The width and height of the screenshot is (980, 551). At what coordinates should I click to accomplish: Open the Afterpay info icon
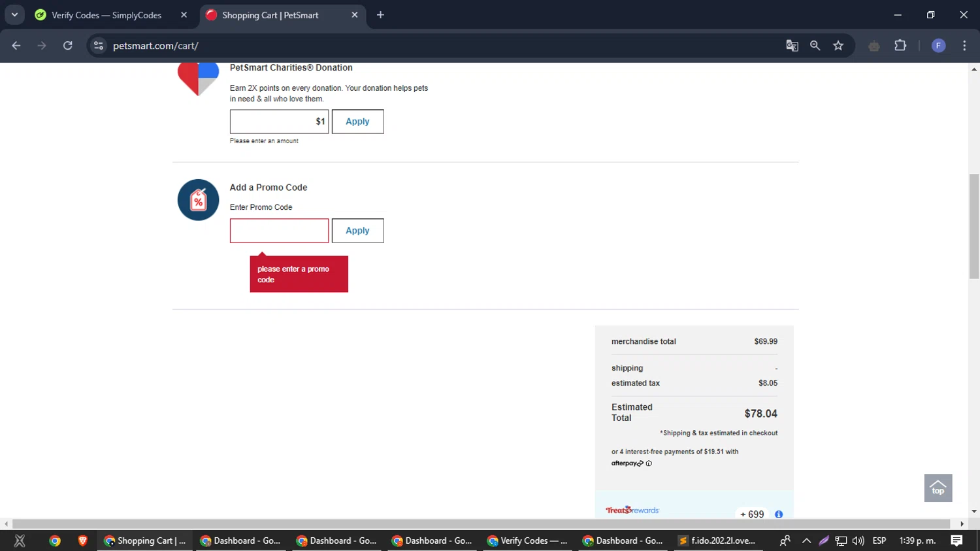point(649,463)
